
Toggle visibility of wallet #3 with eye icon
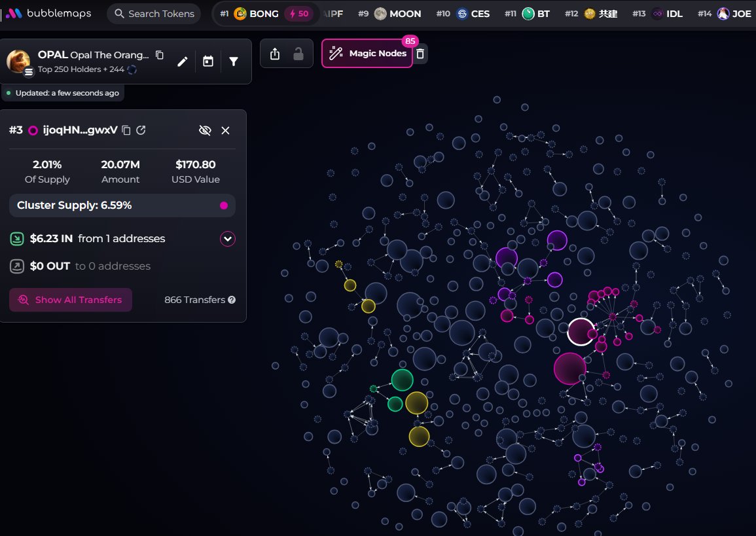point(205,130)
